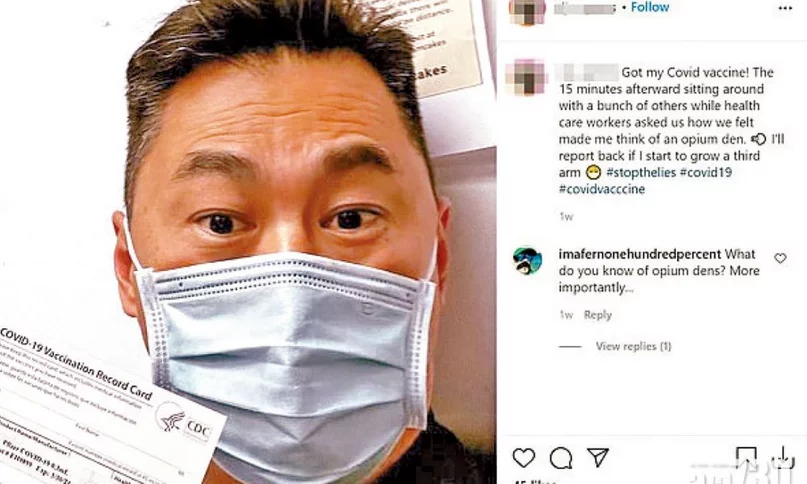Click the 1w timestamp under the caption
Image resolution: width=807 pixels, height=484 pixels.
coord(566,217)
